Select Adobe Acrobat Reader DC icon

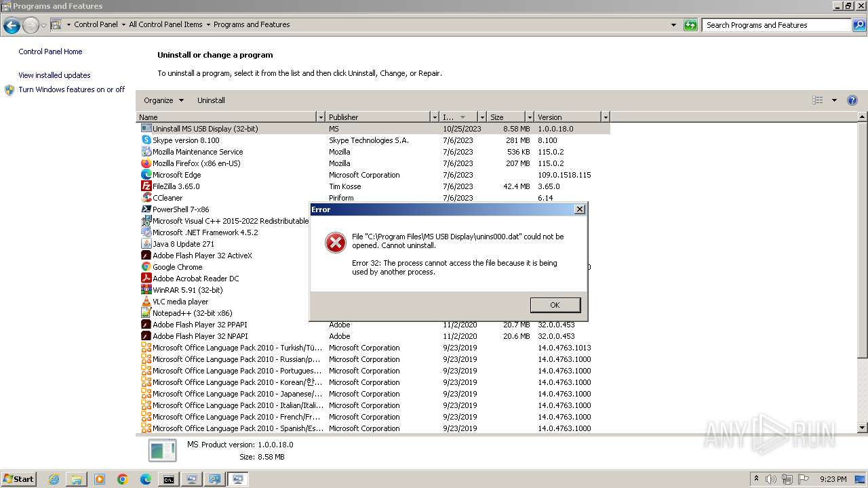point(146,279)
